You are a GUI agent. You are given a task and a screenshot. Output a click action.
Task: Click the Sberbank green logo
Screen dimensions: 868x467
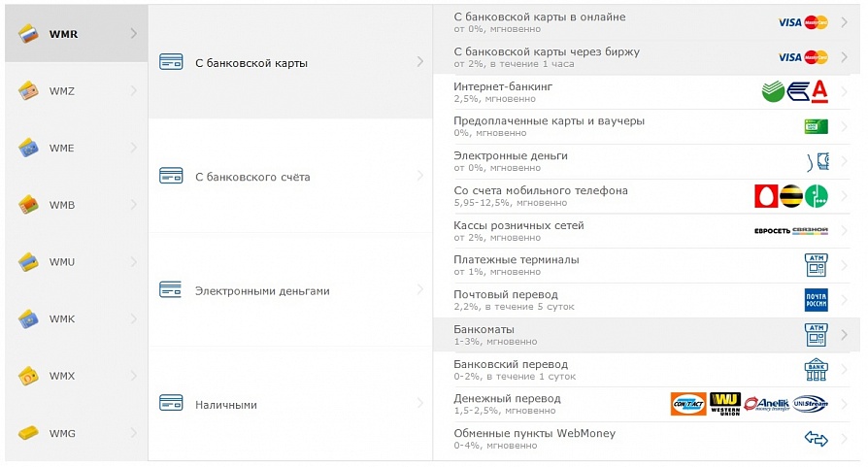click(x=774, y=91)
